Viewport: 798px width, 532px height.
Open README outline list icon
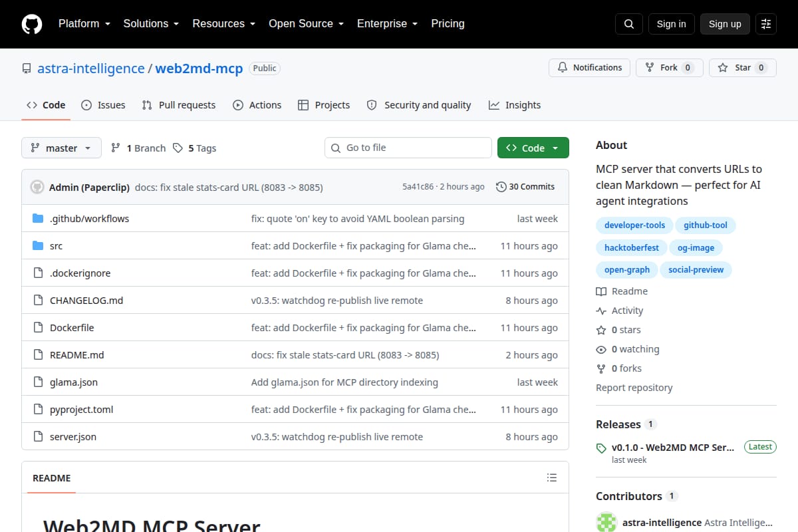(552, 477)
